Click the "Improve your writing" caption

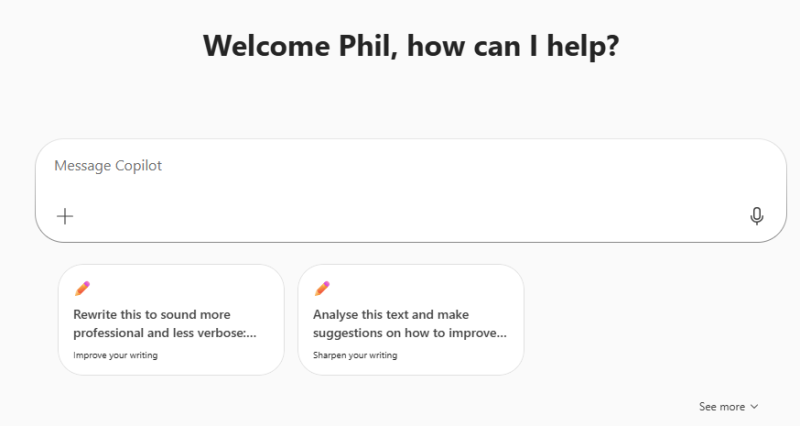point(115,355)
